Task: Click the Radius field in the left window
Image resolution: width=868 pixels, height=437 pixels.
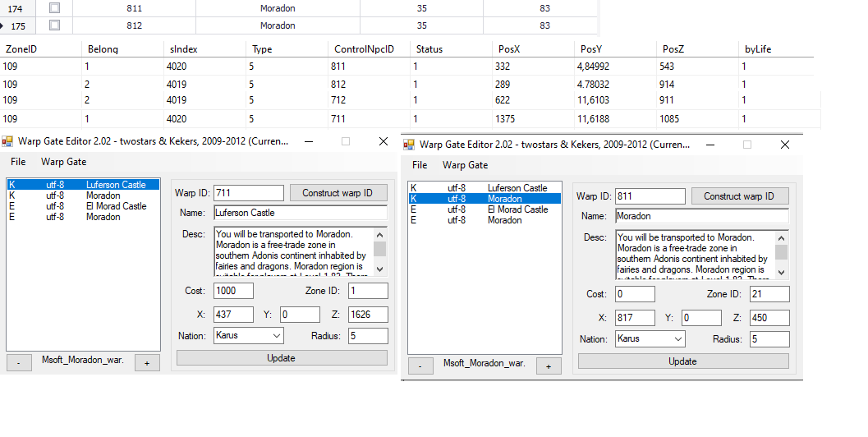Action: [x=368, y=336]
